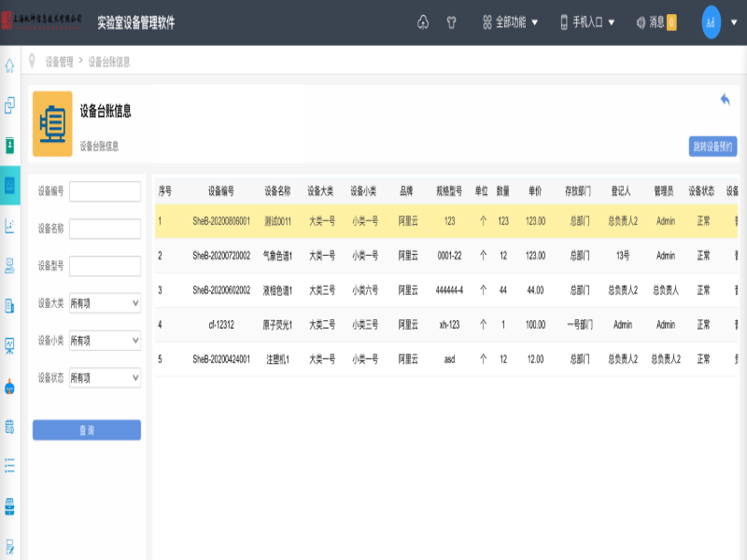Click the Ad user avatar

click(x=712, y=22)
